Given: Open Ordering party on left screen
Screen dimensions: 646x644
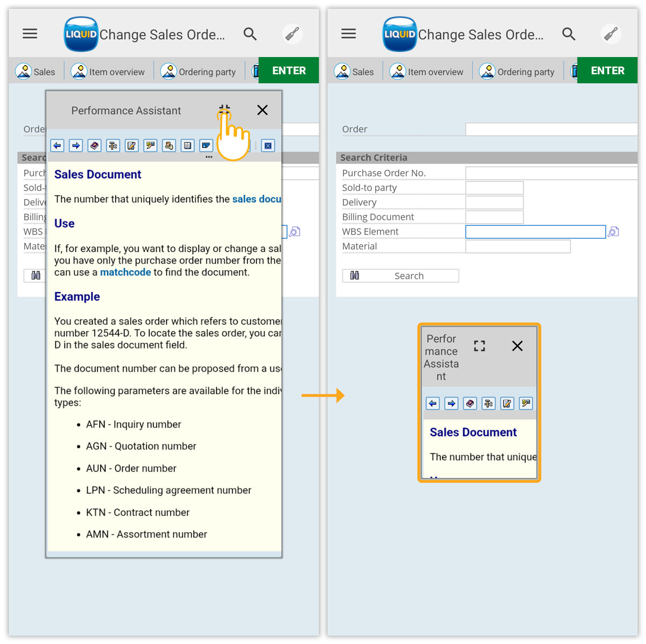Looking at the screenshot, I should pos(198,71).
